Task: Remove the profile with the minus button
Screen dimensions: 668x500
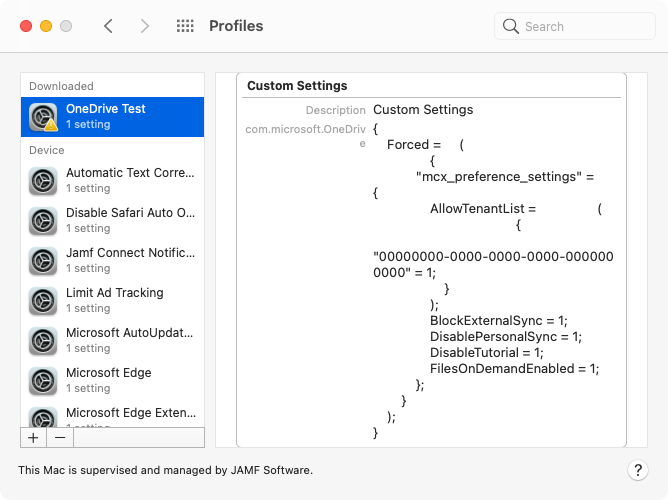Action: click(x=60, y=438)
